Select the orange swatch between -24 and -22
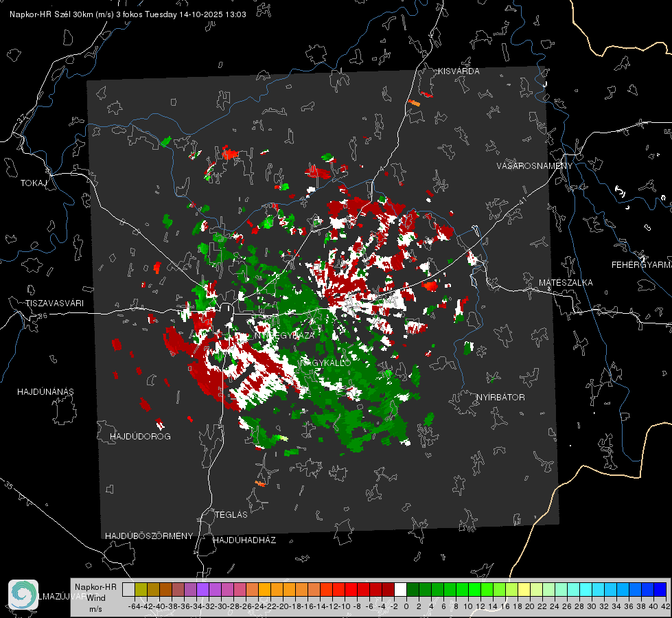The width and height of the screenshot is (672, 618). tap(264, 589)
